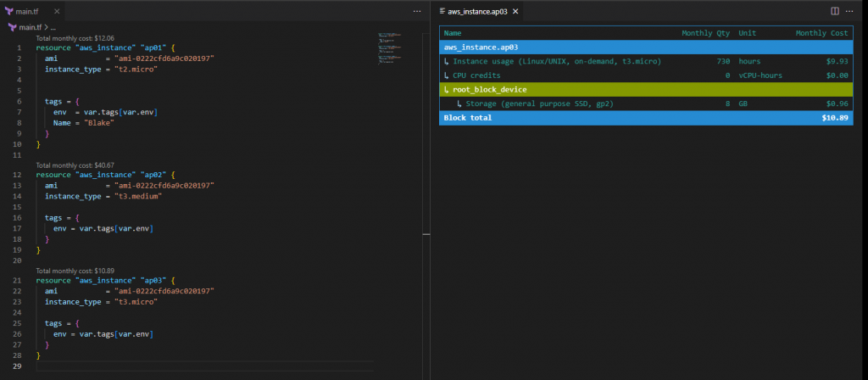The height and width of the screenshot is (380, 868).
Task: Open the ap02 'Total monthly cost: $40.67' code lens
Action: (x=75, y=165)
